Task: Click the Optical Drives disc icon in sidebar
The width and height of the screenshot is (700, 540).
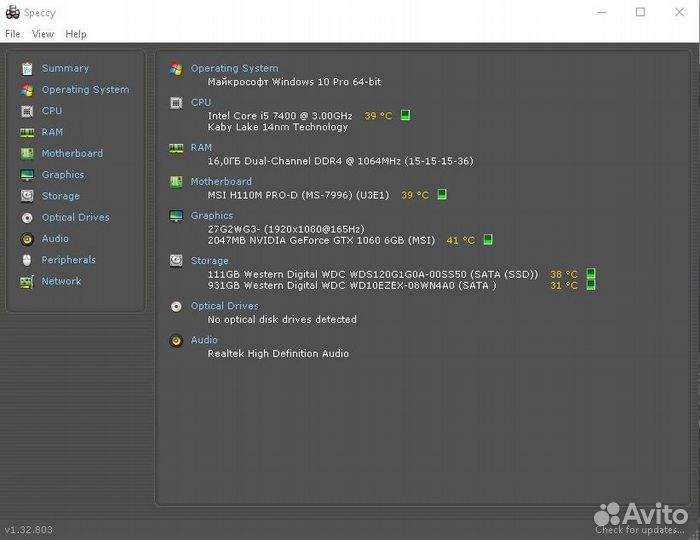Action: click(27, 217)
